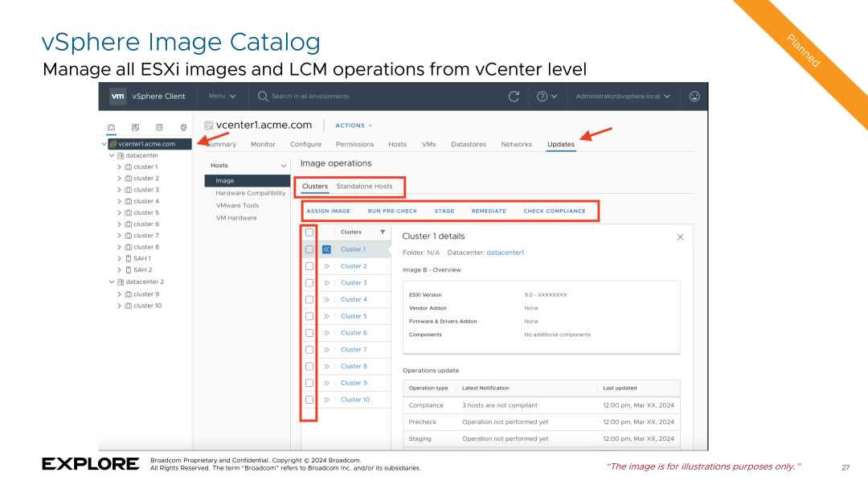Select VMware Tools in sidebar

[237, 205]
